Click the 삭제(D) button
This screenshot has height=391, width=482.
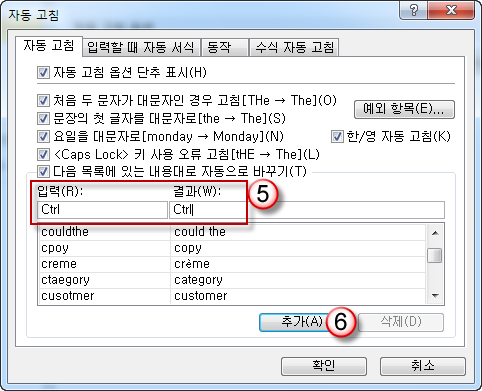pos(401,322)
